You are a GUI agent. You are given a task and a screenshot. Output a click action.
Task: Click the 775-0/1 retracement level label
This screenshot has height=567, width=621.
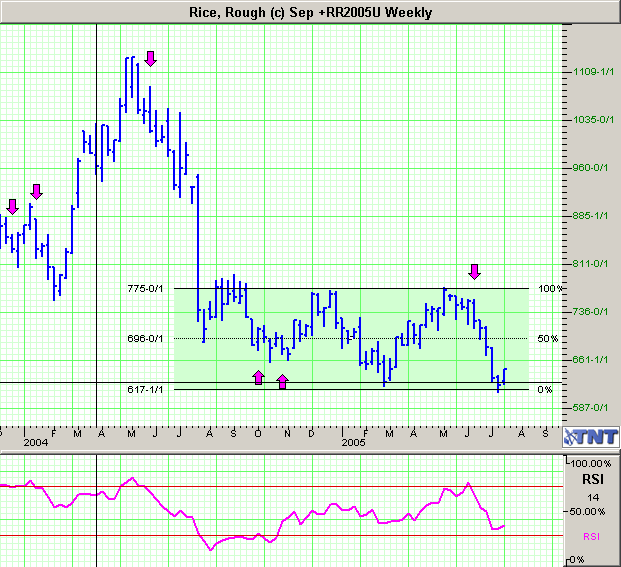tap(146, 289)
